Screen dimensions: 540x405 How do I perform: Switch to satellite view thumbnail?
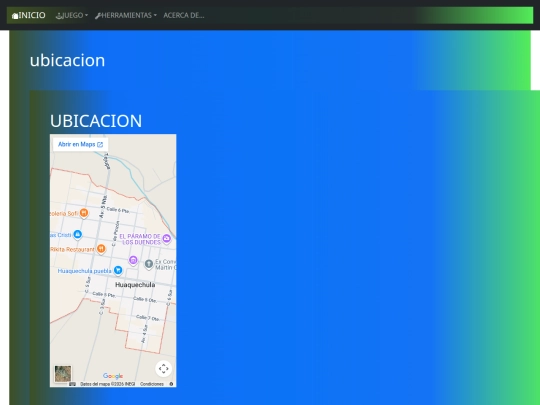tap(63, 374)
